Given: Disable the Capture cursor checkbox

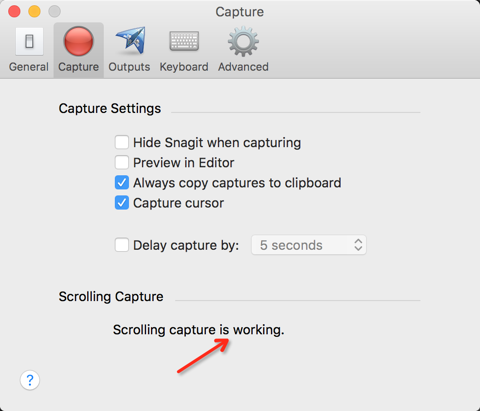Looking at the screenshot, I should [x=122, y=203].
